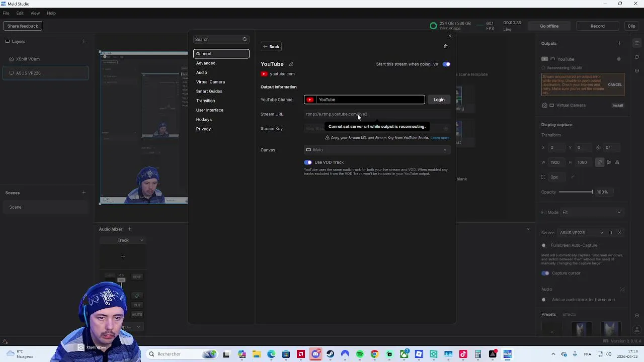Pause the ASUS VP228 source capture
Viewport: 644px width, 362px height.
611,233
